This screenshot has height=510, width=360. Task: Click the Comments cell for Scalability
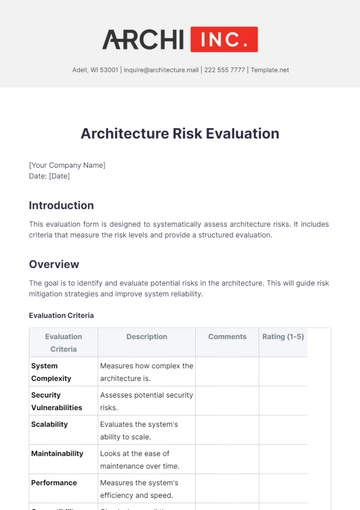click(227, 430)
